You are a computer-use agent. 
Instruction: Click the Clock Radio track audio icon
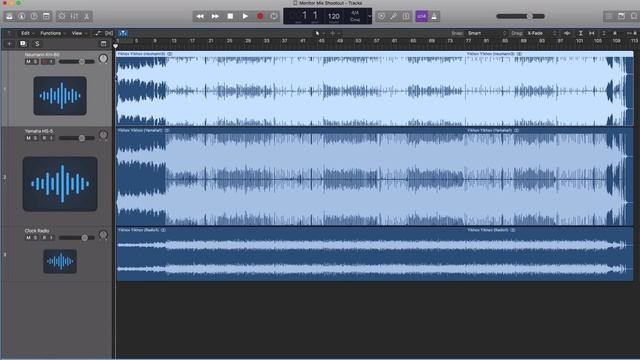[x=60, y=261]
